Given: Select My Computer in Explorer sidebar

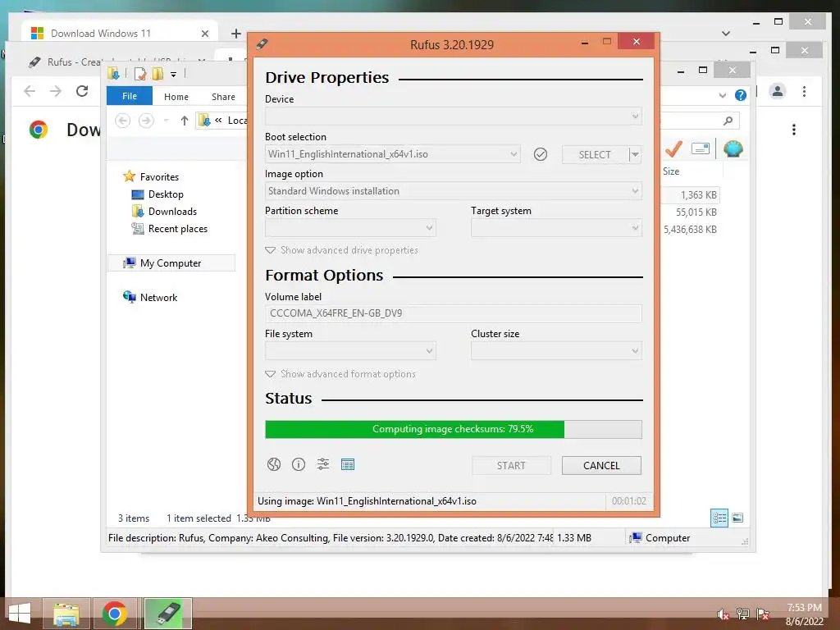Looking at the screenshot, I should (x=171, y=263).
